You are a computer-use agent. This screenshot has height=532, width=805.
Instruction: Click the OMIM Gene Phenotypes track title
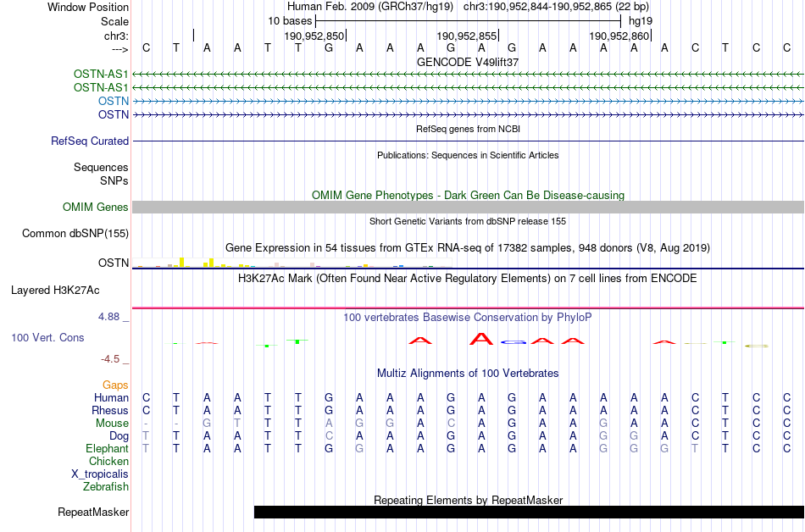click(468, 196)
